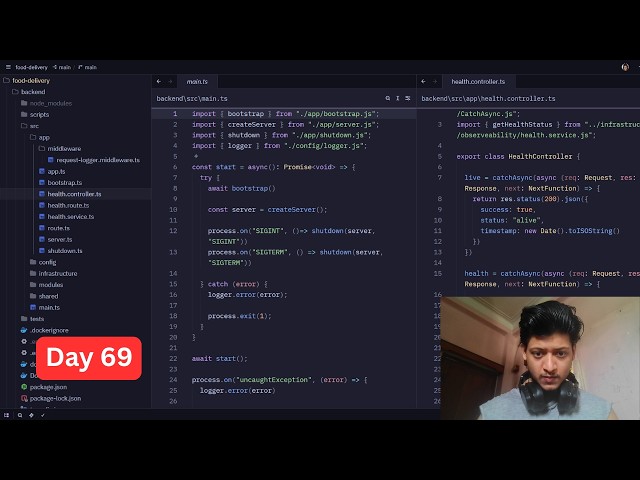The image size is (640, 480).
Task: Click the .dockerignore Docker whale icon
Action: [24, 330]
